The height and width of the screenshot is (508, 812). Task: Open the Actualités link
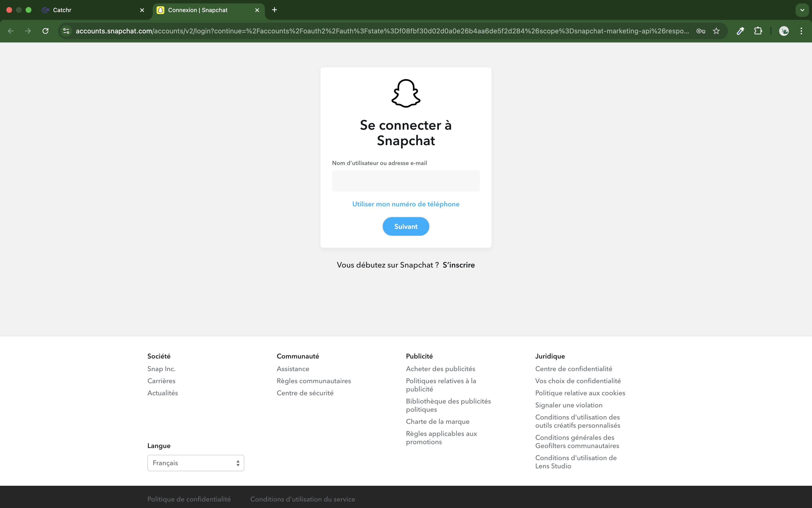pyautogui.click(x=163, y=393)
